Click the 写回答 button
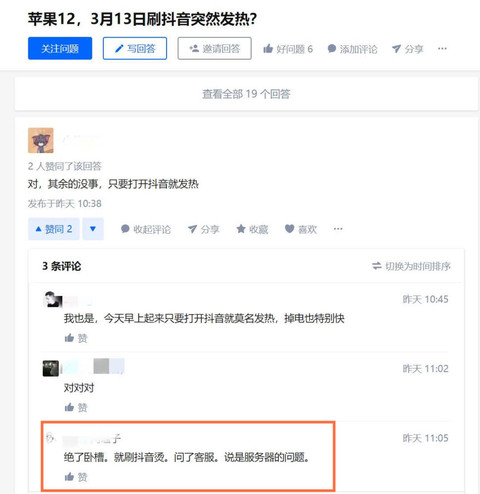Viewport: 480px width, 494px height. (x=135, y=49)
